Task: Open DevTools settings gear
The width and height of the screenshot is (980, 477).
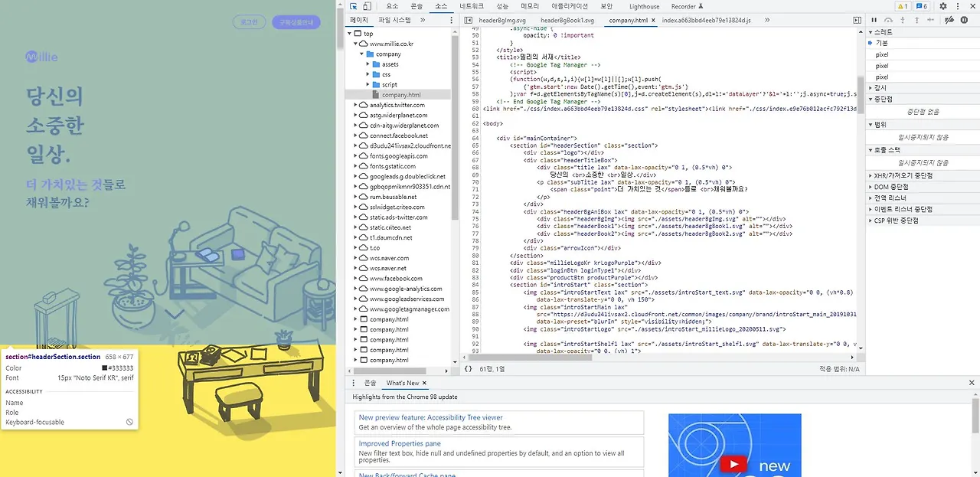Action: point(943,6)
